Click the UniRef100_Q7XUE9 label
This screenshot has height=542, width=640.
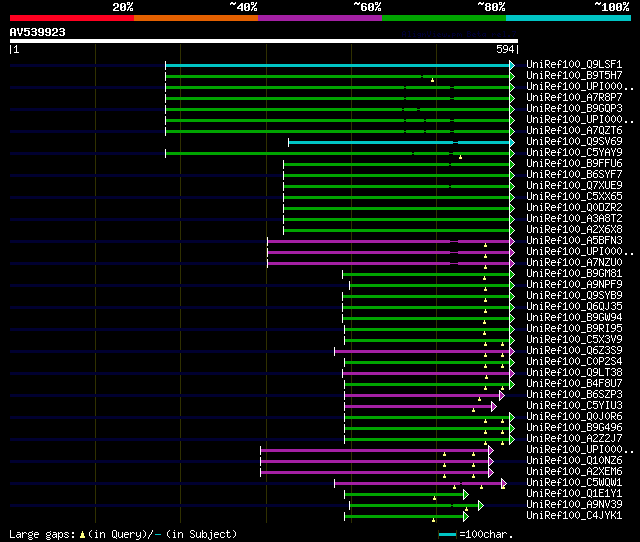(574, 186)
